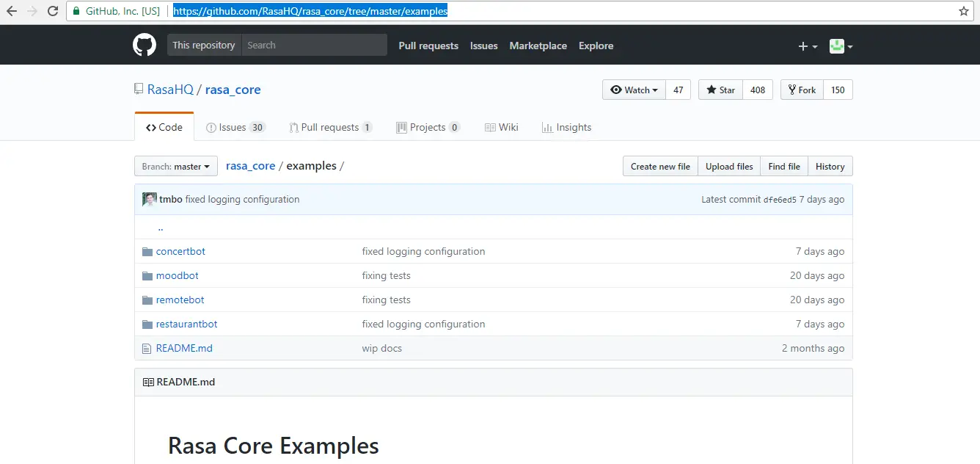Click remotebot folder icon
This screenshot has height=464, width=980.
tap(147, 300)
